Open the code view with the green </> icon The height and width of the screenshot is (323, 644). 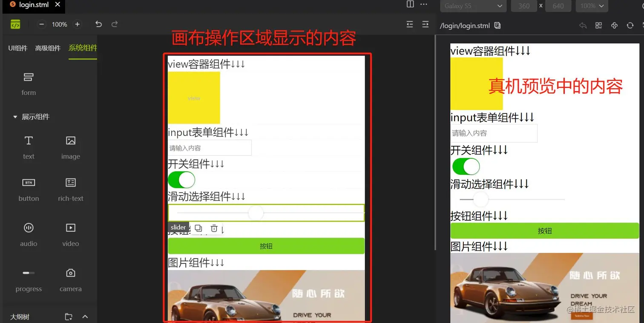[16, 24]
